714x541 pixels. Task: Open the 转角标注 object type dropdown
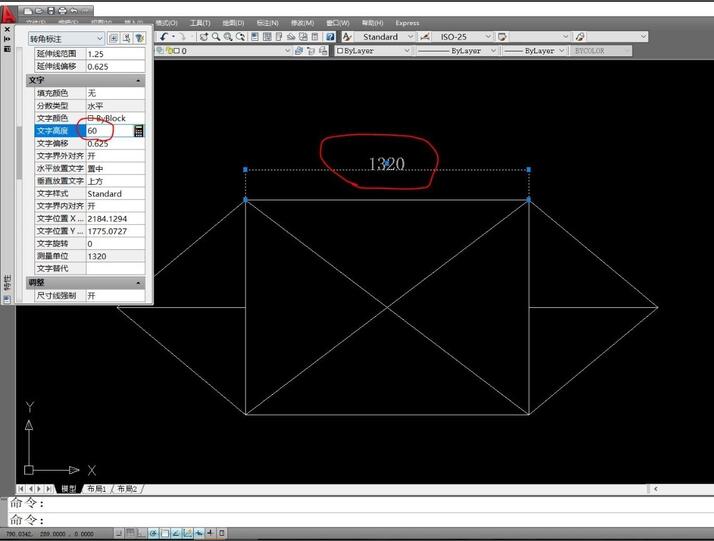pyautogui.click(x=66, y=39)
